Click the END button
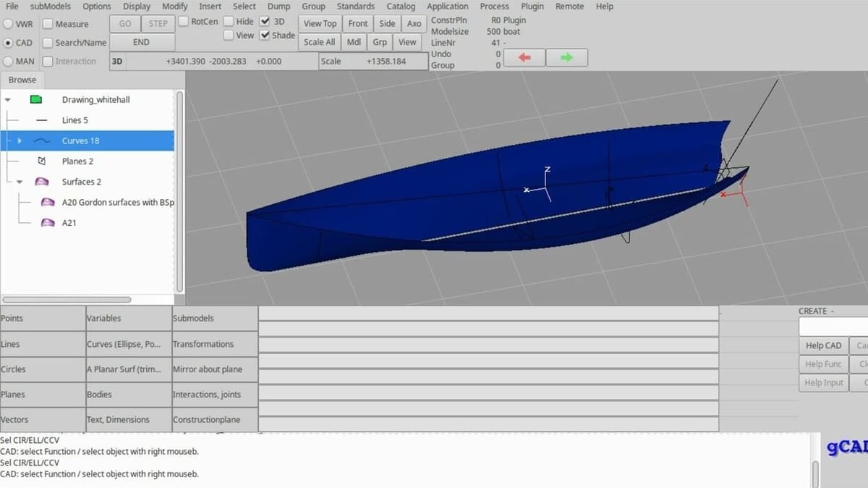Image resolution: width=868 pixels, height=488 pixels. tap(141, 42)
